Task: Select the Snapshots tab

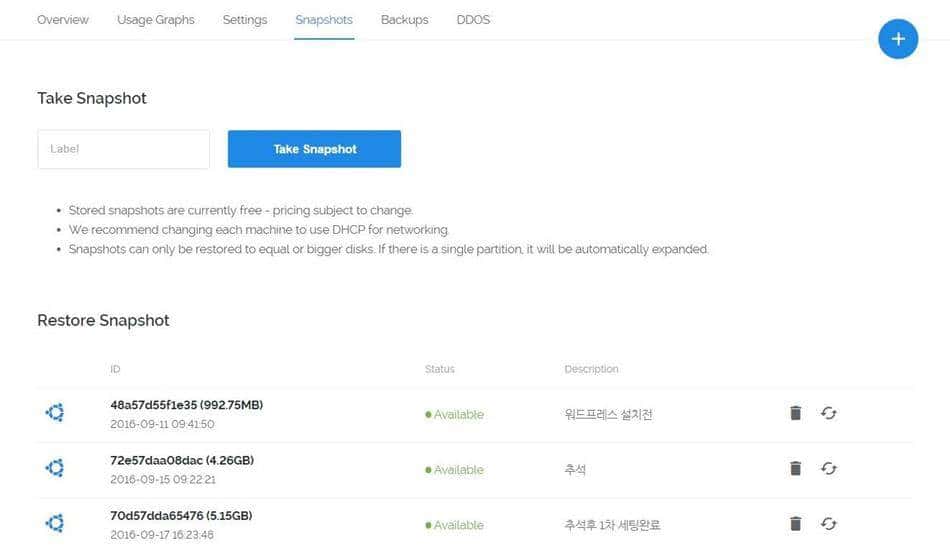Action: 324,20
